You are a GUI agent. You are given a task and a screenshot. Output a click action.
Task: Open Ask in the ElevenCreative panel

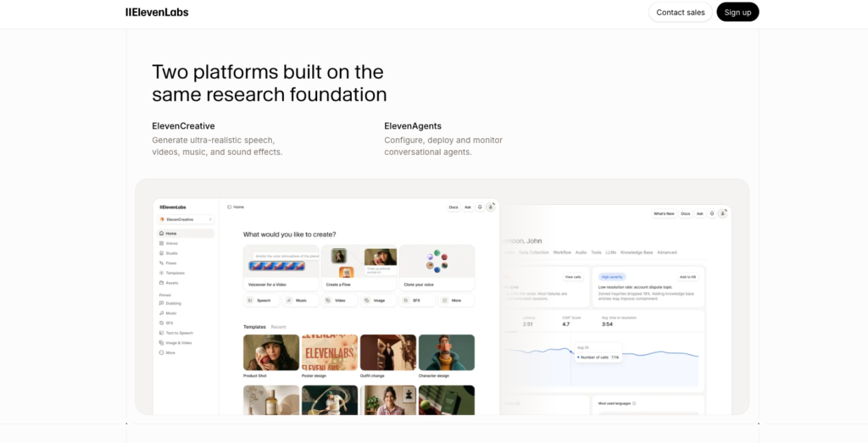468,207
